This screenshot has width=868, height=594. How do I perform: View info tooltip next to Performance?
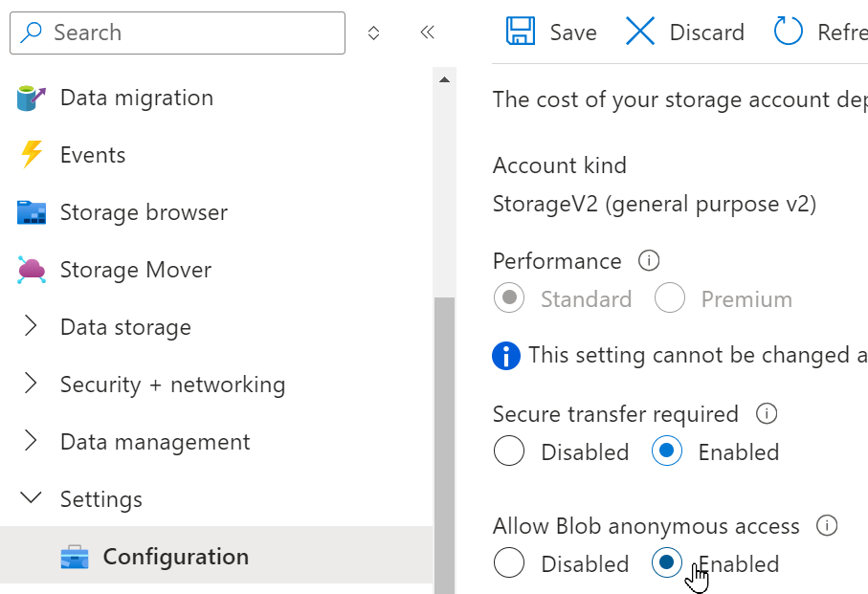[649, 259]
